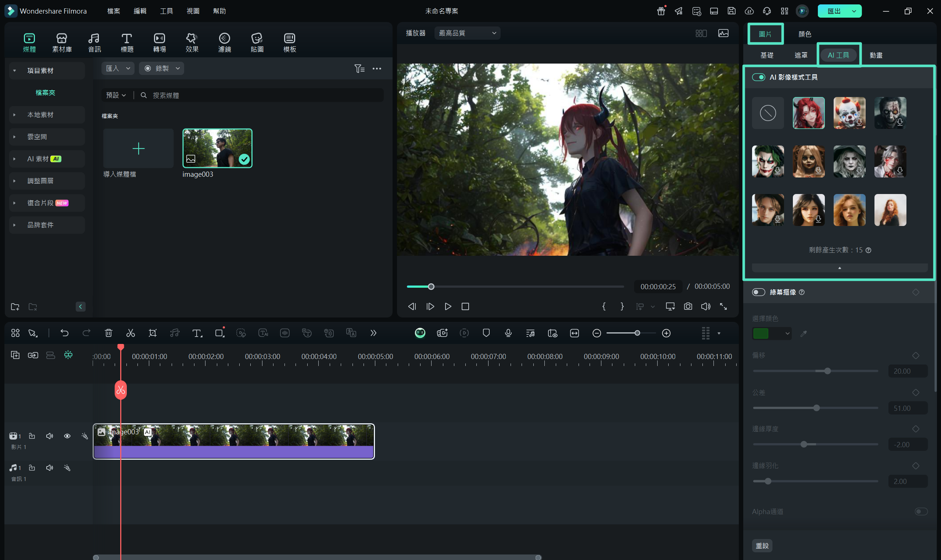Select the crop tool in timeline toolbar
941x560 pixels.
[x=153, y=333]
